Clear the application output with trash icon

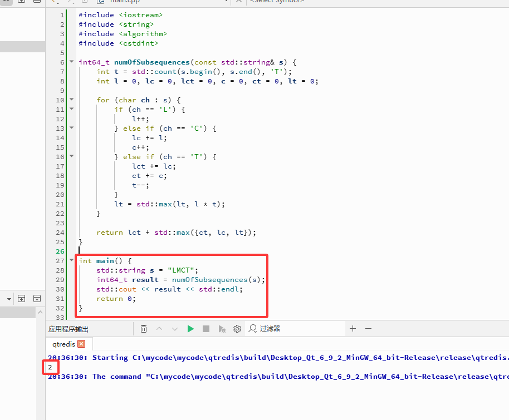pyautogui.click(x=144, y=329)
